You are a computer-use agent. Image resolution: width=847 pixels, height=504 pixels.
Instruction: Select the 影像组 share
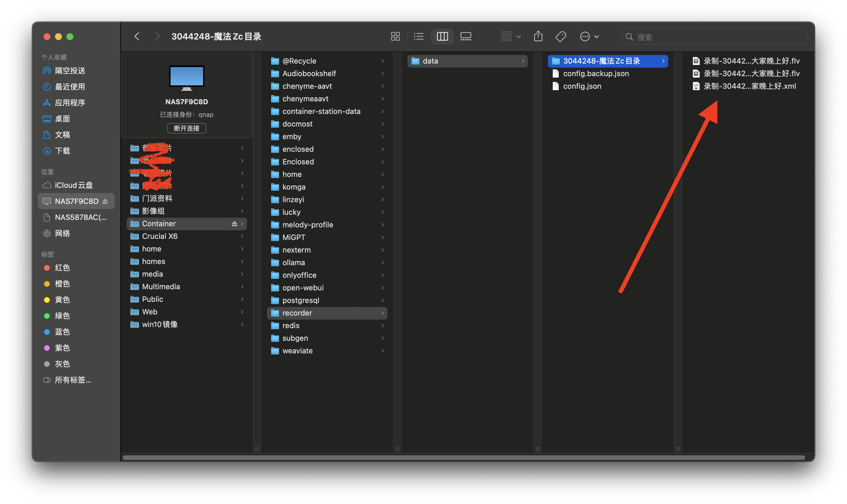point(187,211)
